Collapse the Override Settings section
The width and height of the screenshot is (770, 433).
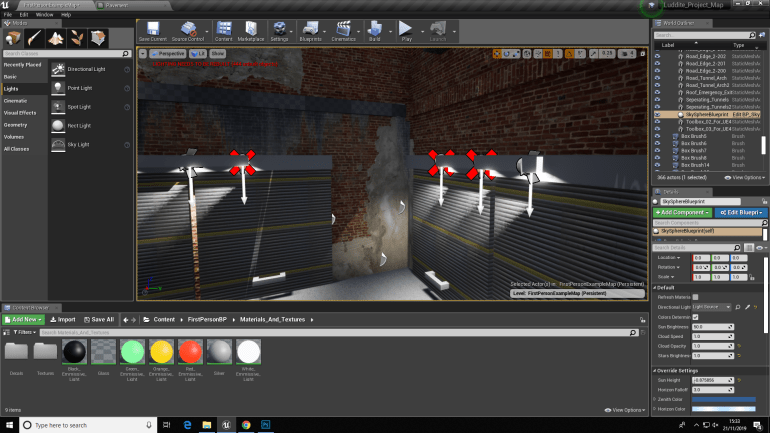tap(655, 371)
